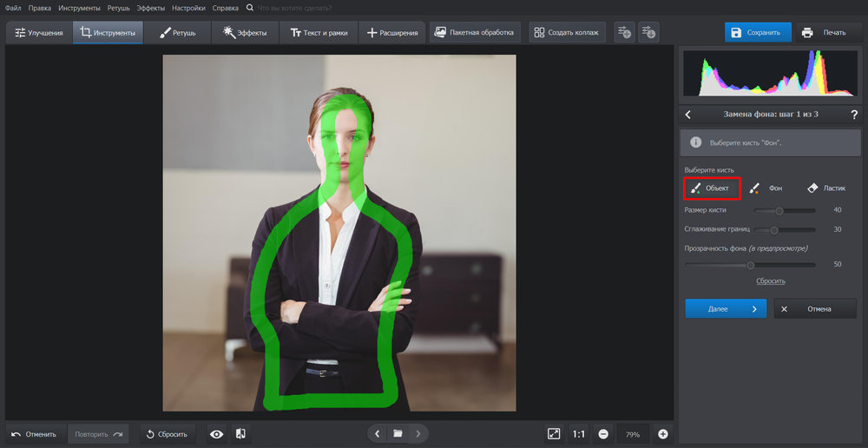Image resolution: width=868 pixels, height=448 pixels.
Task: Click the histogram display
Action: pyautogui.click(x=773, y=73)
